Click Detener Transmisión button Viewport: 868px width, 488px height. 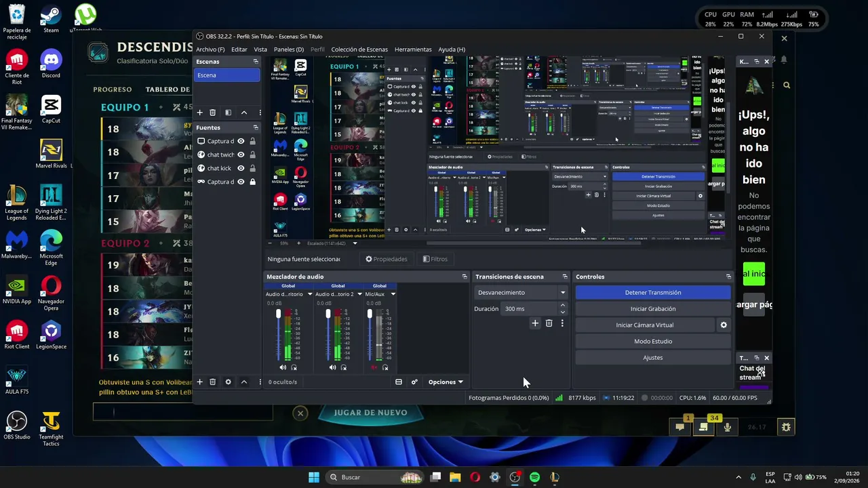tap(653, 293)
